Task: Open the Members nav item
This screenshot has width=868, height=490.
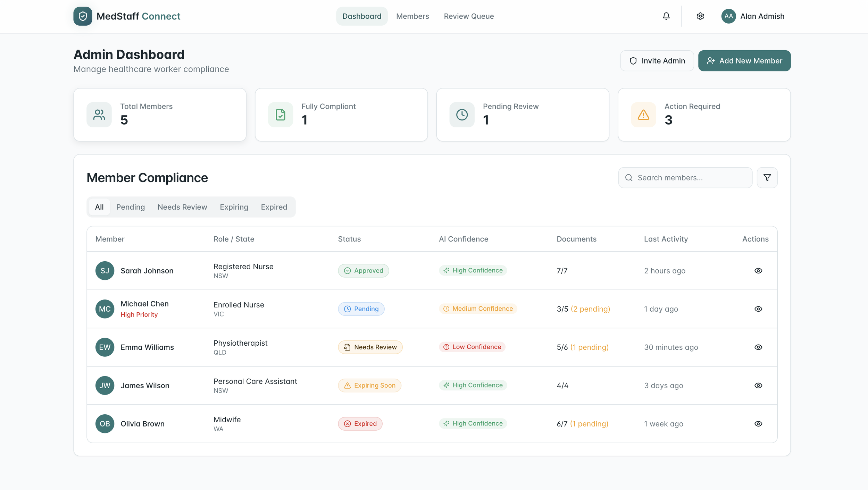Action: pos(412,16)
